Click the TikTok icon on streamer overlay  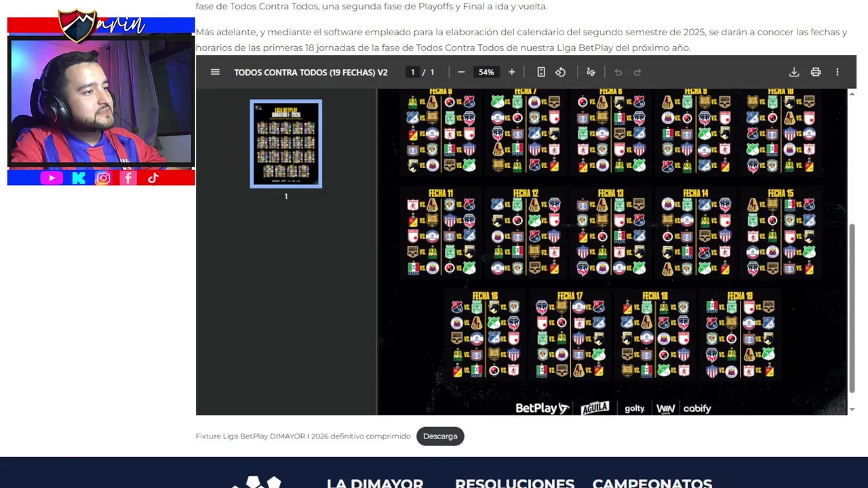(153, 178)
